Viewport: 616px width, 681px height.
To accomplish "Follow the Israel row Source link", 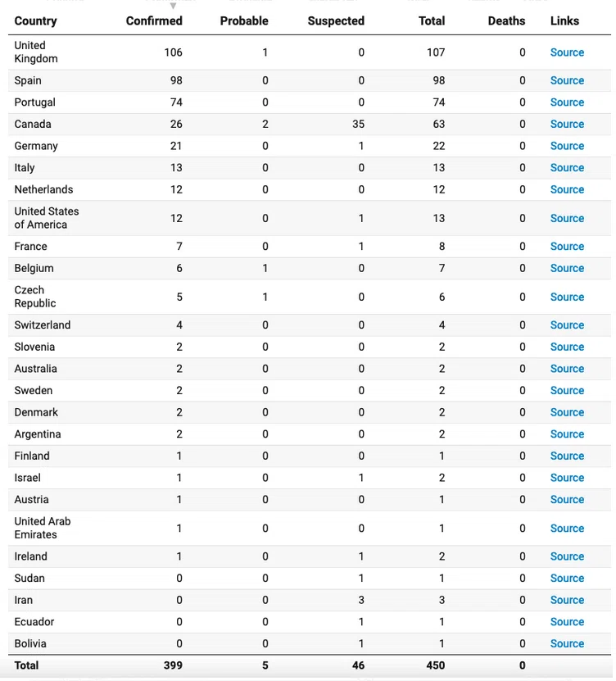I will click(567, 478).
